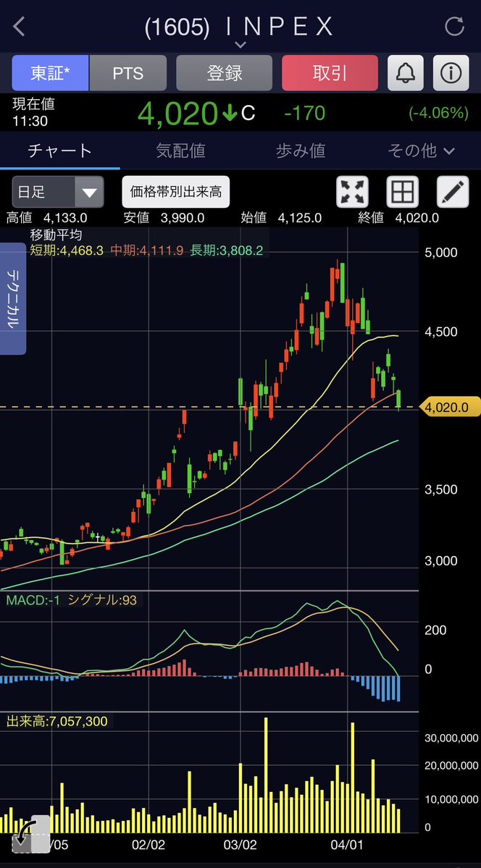This screenshot has width=481, height=868.
Task: Toggle 価格帯別出来高 display
Action: coord(175,192)
